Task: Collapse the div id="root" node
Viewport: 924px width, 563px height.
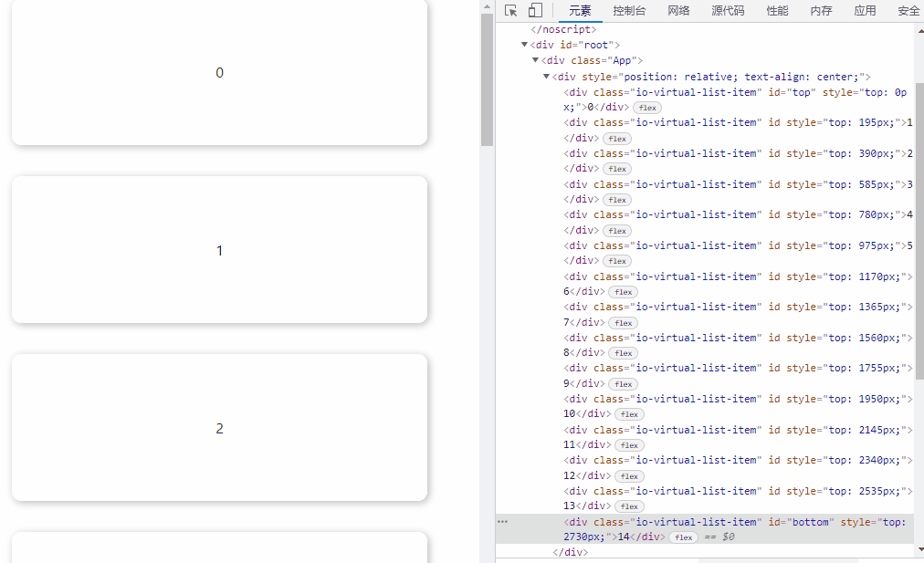Action: (524, 45)
